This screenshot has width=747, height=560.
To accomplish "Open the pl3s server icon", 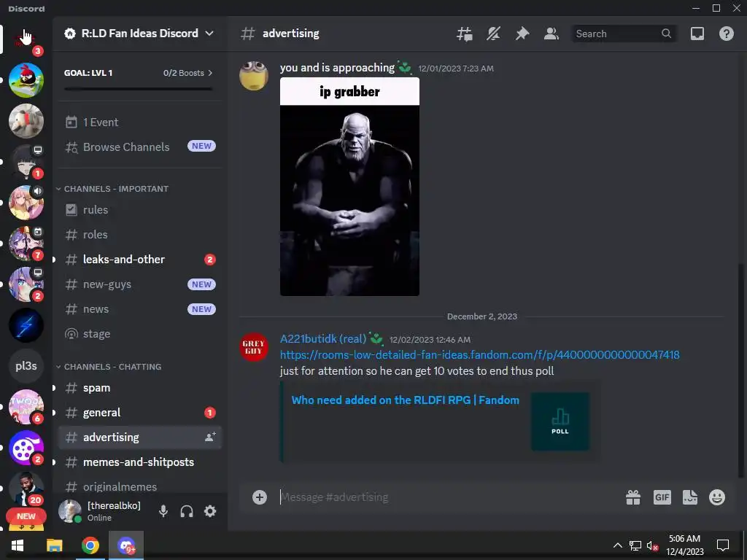I will [x=26, y=366].
